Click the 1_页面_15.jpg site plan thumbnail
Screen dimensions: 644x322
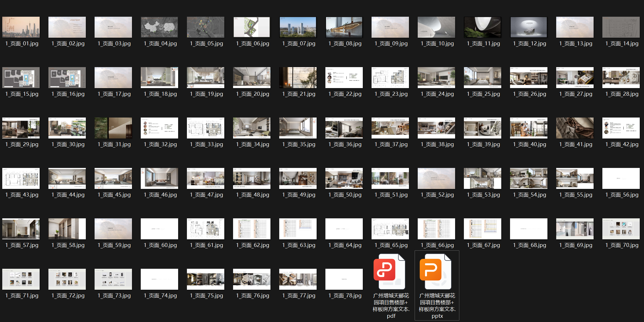click(x=21, y=78)
